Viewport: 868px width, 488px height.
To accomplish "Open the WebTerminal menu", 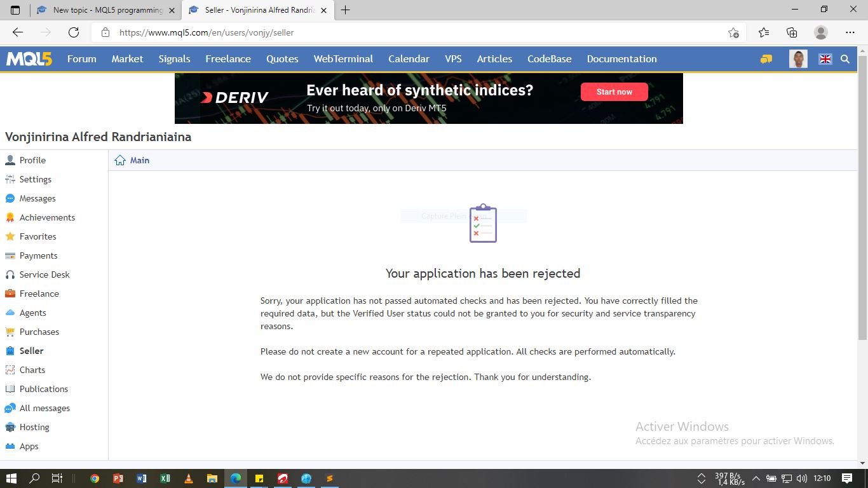I will (x=343, y=59).
